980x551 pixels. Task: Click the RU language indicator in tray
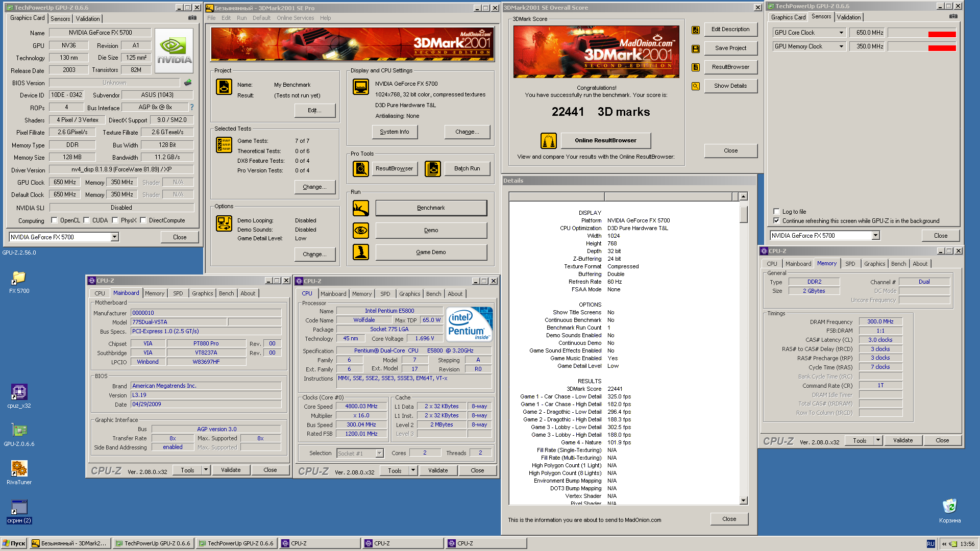tap(930, 544)
